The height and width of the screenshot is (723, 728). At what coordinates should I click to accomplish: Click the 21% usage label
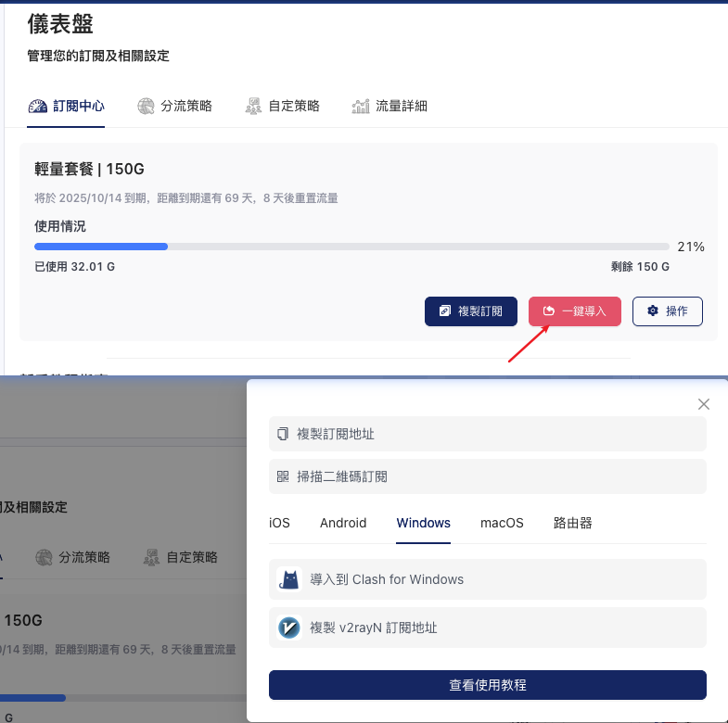[691, 247]
